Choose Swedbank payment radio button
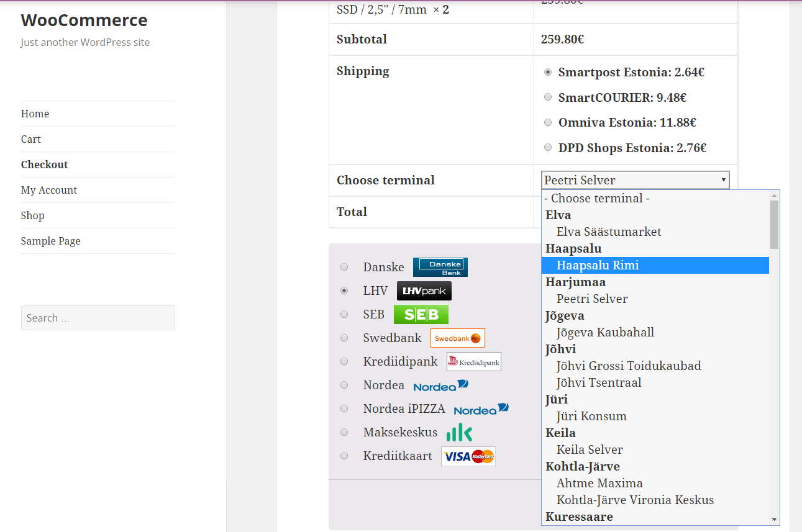Image resolution: width=802 pixels, height=532 pixels. 344,338
